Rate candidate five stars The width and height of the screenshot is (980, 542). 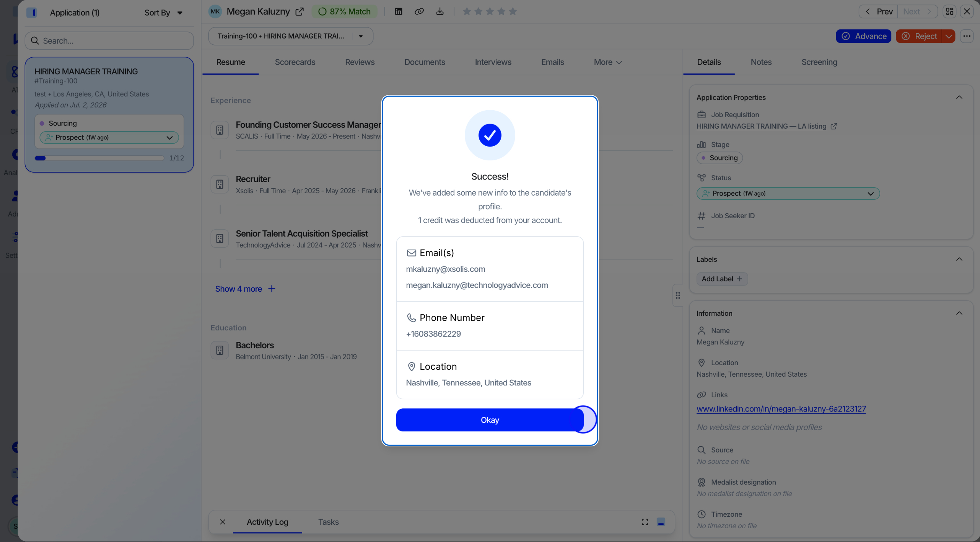pyautogui.click(x=513, y=11)
